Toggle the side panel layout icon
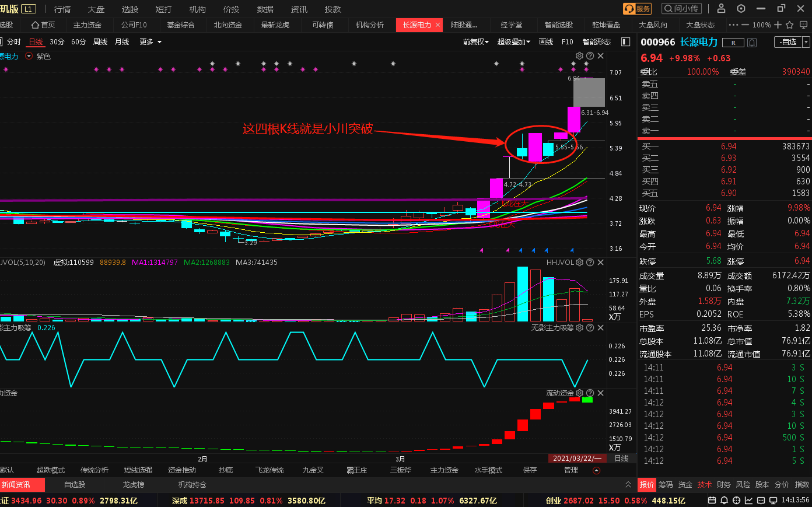 tap(625, 42)
